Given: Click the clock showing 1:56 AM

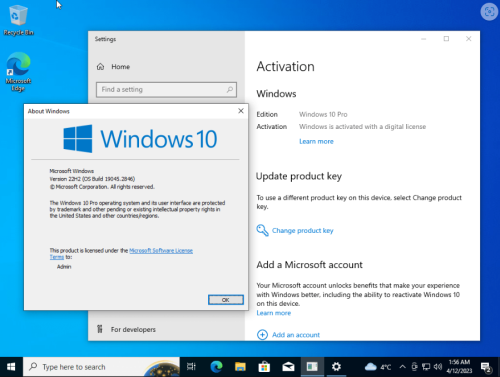Looking at the screenshot, I should [x=459, y=367].
